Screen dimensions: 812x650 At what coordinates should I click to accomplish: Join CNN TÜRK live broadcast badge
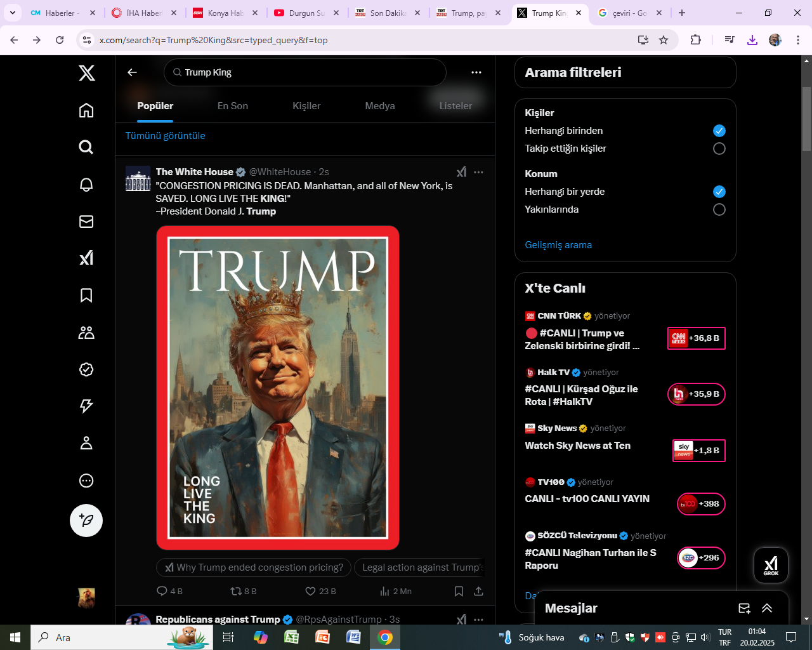(697, 338)
